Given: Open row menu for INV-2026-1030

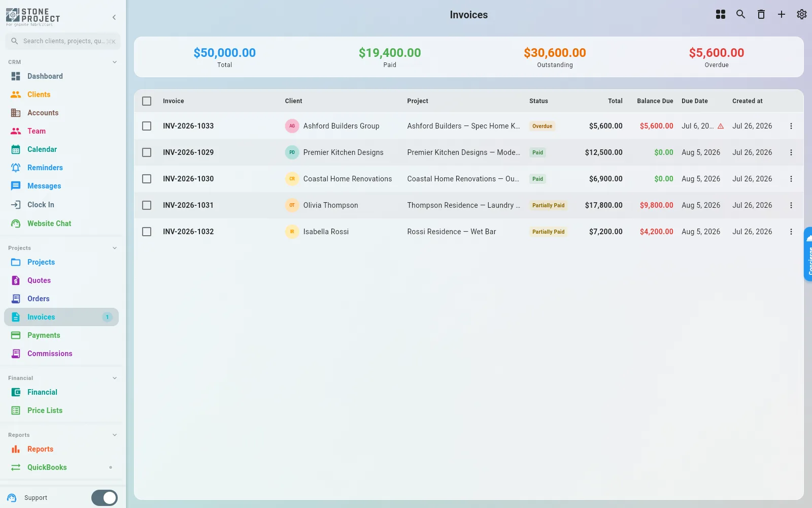Looking at the screenshot, I should pyautogui.click(x=791, y=179).
